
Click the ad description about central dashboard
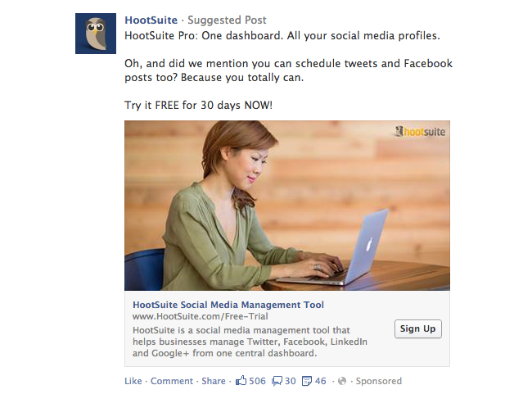coord(250,342)
